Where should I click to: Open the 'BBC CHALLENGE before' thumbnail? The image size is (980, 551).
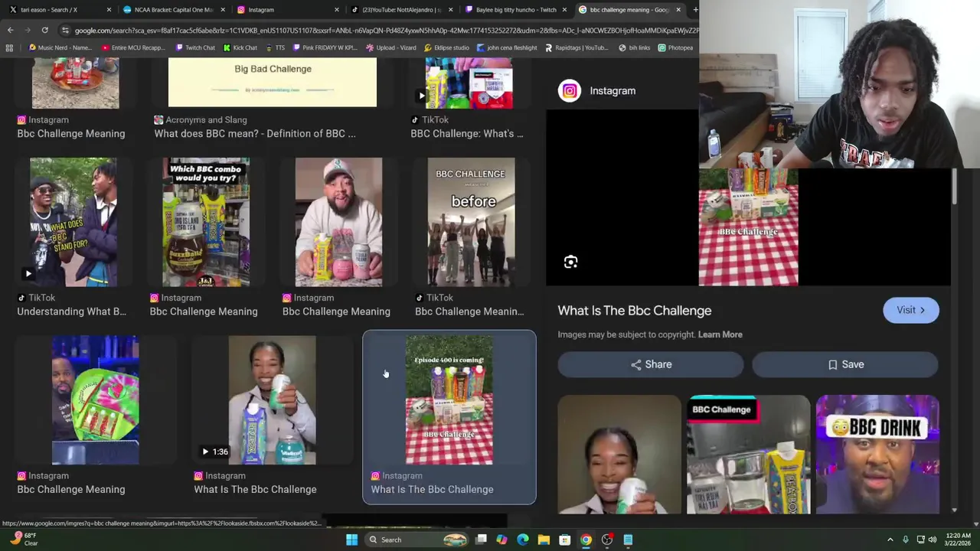(x=471, y=222)
